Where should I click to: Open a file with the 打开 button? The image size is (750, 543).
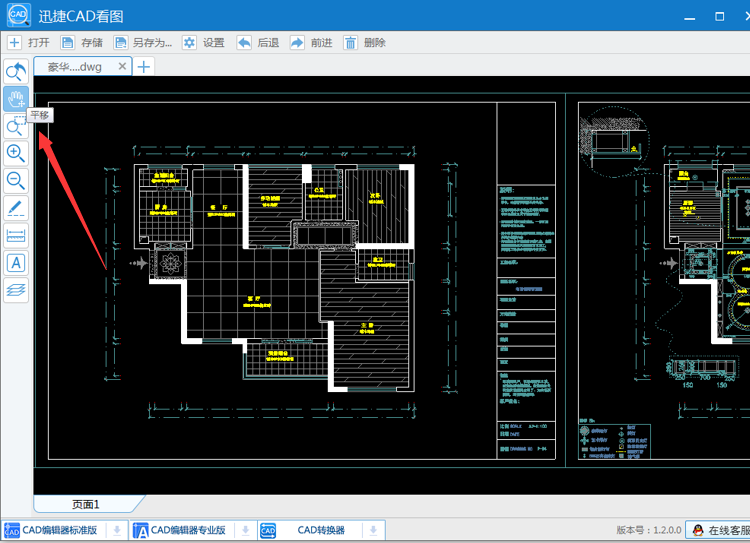tap(29, 43)
